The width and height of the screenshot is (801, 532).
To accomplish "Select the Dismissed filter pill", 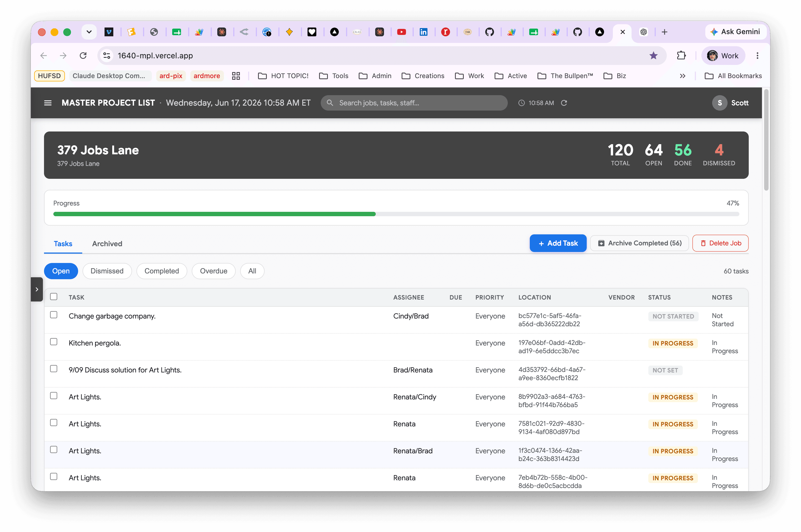I will coord(107,271).
